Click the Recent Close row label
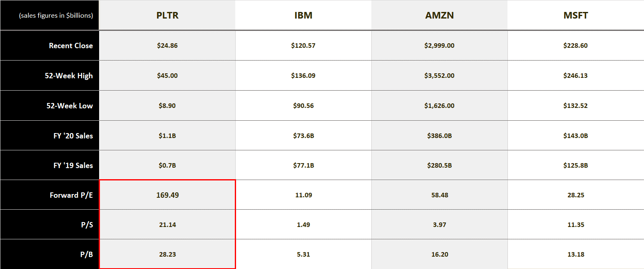 [x=71, y=46]
